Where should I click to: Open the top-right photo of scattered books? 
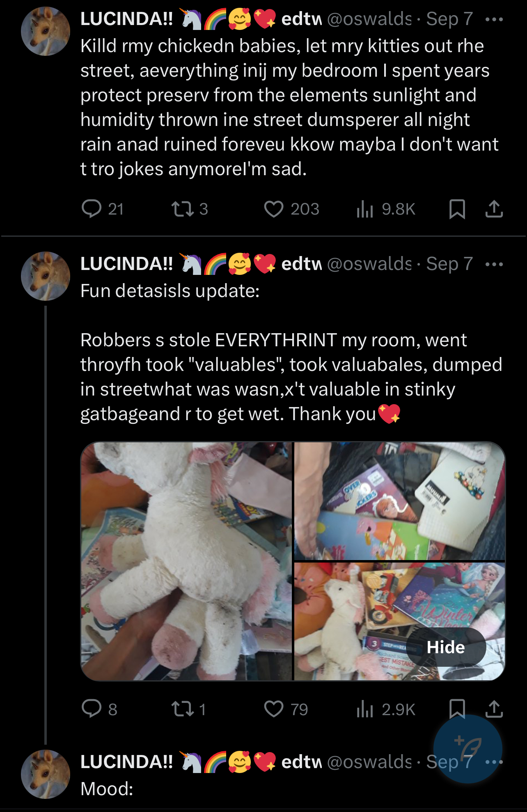coord(400,501)
